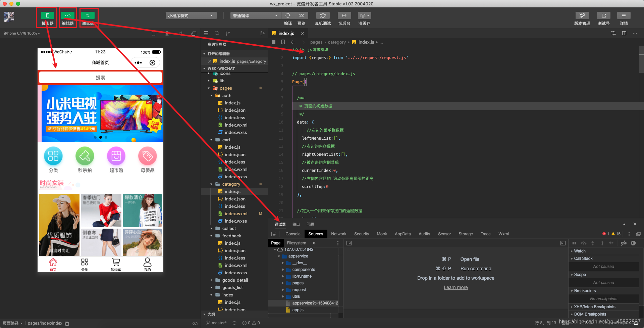Click the pause script execution icon

click(574, 243)
